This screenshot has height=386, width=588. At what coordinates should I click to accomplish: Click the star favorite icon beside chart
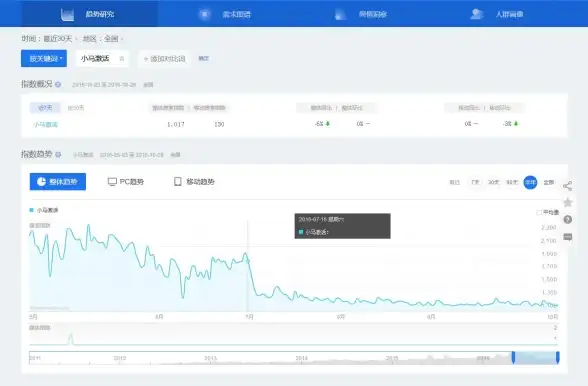coord(568,203)
